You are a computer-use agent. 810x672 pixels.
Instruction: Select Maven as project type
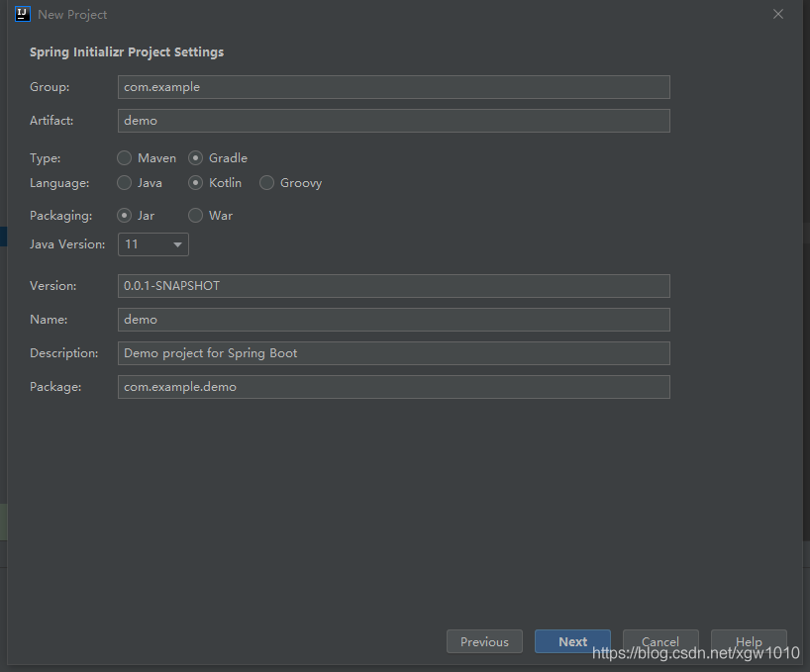125,158
